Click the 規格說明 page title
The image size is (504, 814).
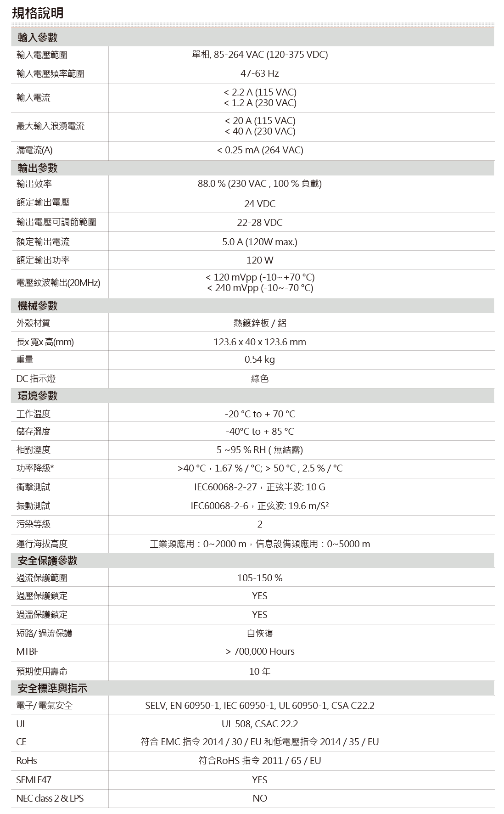tap(38, 13)
